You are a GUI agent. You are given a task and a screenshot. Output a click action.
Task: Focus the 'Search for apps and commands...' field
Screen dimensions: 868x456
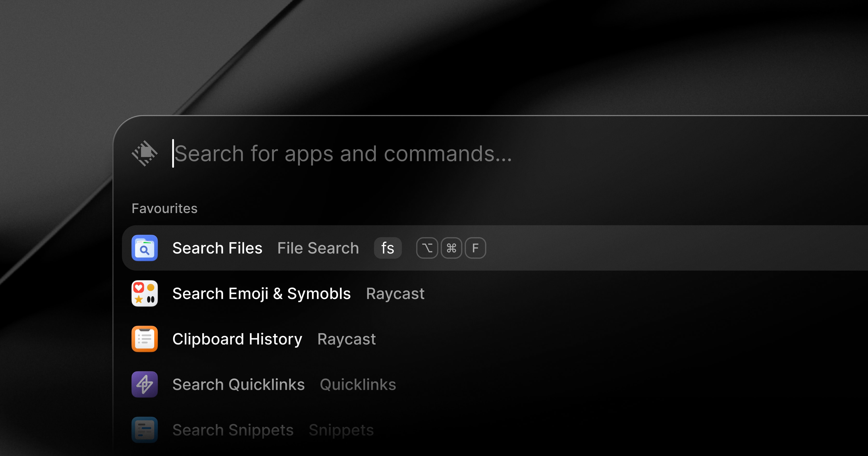[343, 153]
